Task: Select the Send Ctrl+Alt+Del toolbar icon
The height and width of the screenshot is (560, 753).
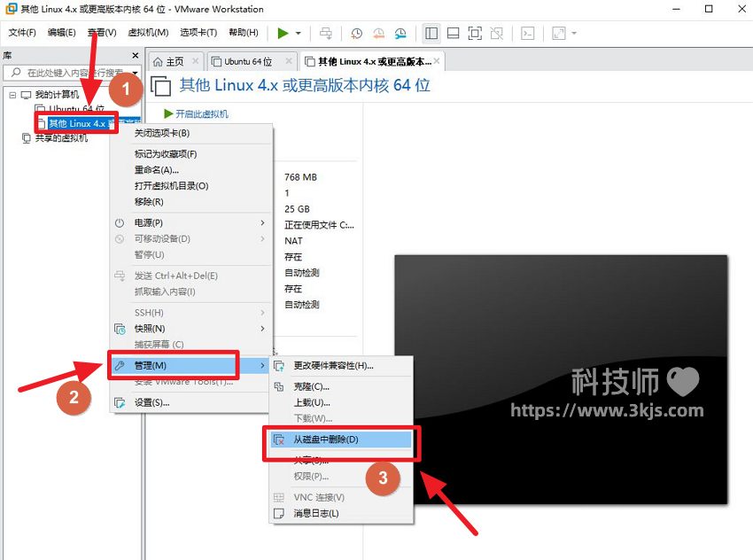Action: (326, 33)
